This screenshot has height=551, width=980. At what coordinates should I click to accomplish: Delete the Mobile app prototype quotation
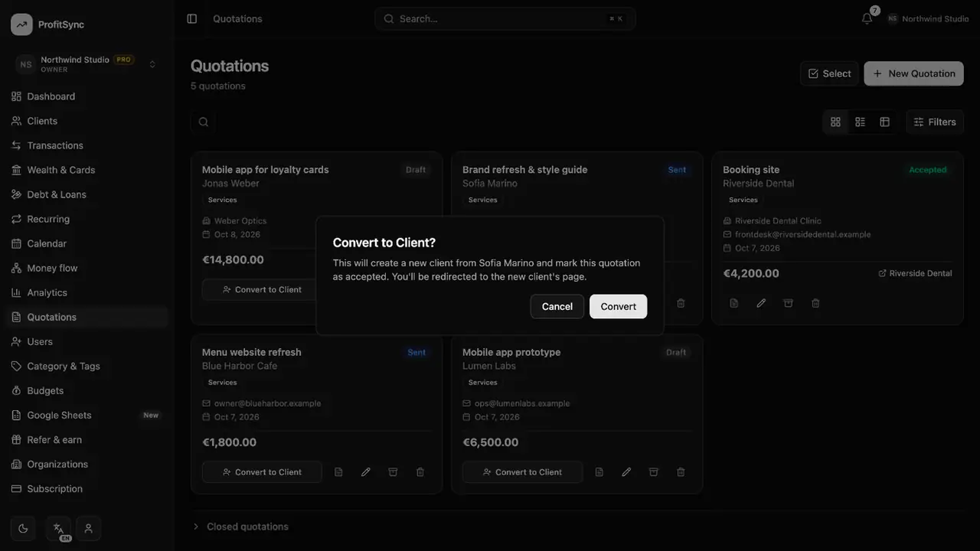[681, 472]
